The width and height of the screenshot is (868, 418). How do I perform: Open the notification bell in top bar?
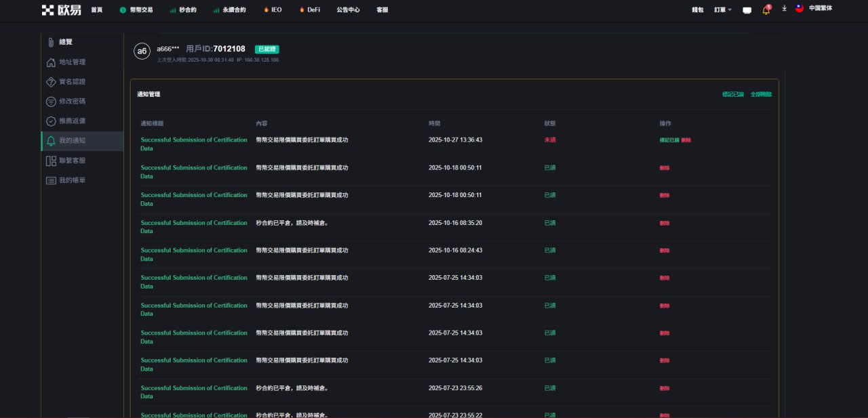(x=766, y=10)
